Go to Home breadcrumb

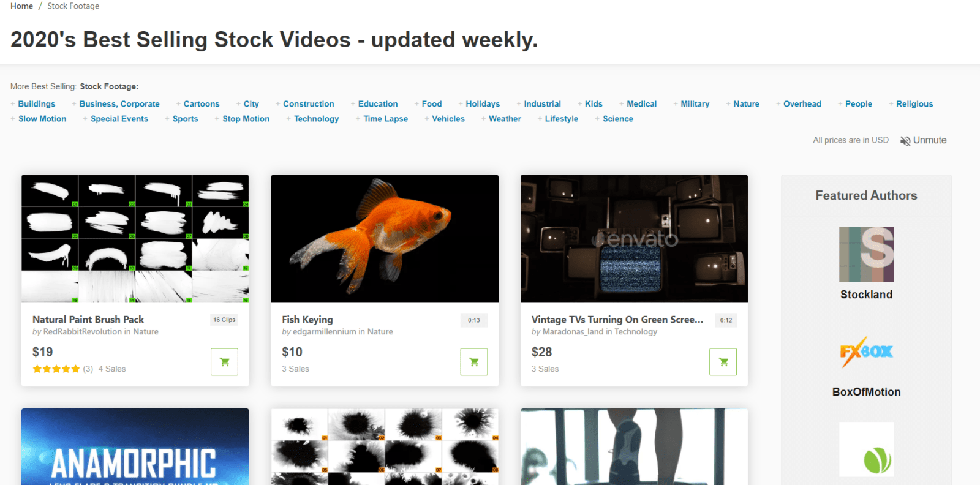pos(21,6)
